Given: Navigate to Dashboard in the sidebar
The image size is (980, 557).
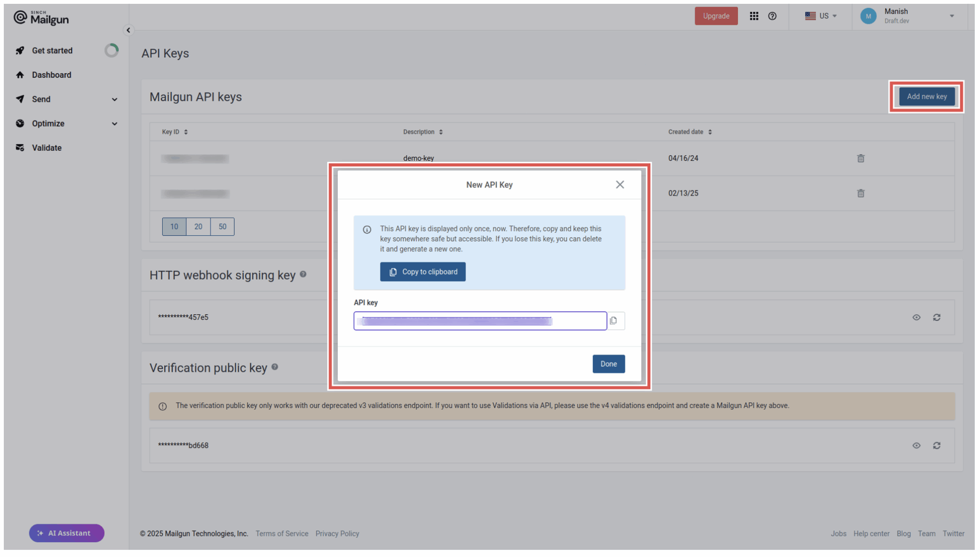Looking at the screenshot, I should [x=51, y=75].
